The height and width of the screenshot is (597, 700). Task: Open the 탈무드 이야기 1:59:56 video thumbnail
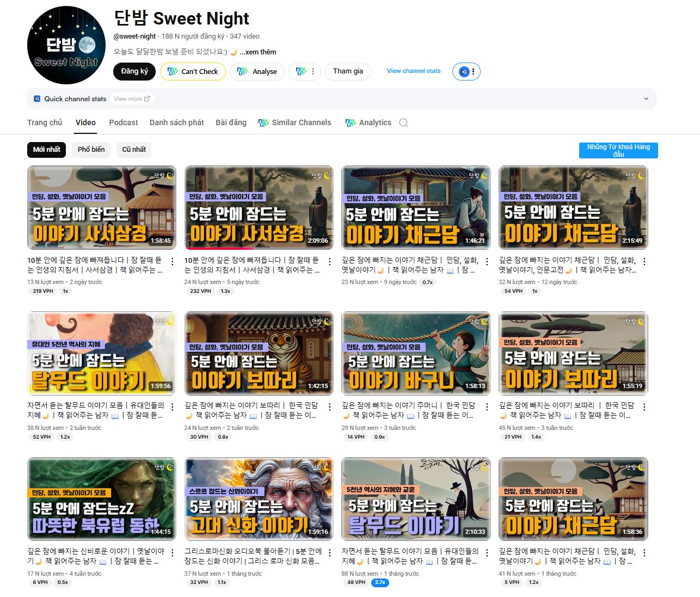(102, 353)
